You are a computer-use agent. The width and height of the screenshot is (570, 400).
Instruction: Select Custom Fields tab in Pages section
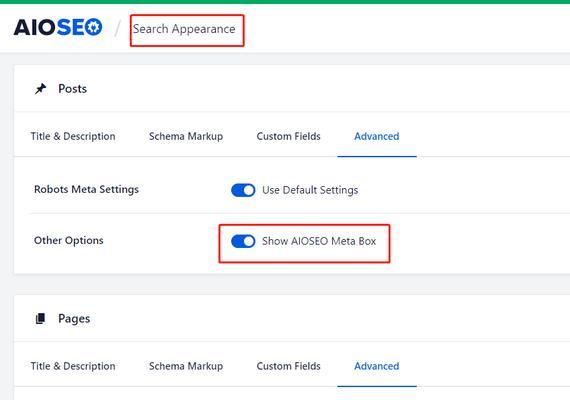point(288,366)
